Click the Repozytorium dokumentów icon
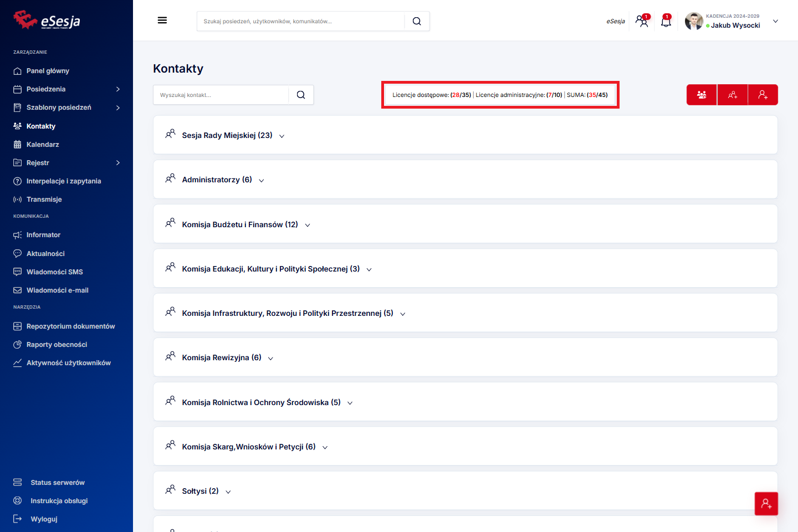This screenshot has width=798, height=532. click(x=17, y=326)
